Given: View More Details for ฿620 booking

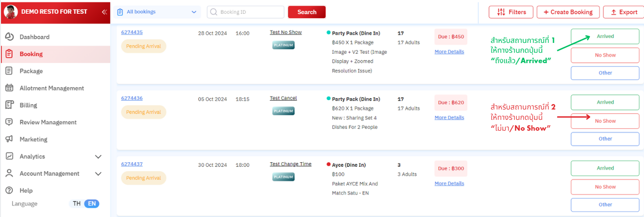Looking at the screenshot, I should point(449,117).
